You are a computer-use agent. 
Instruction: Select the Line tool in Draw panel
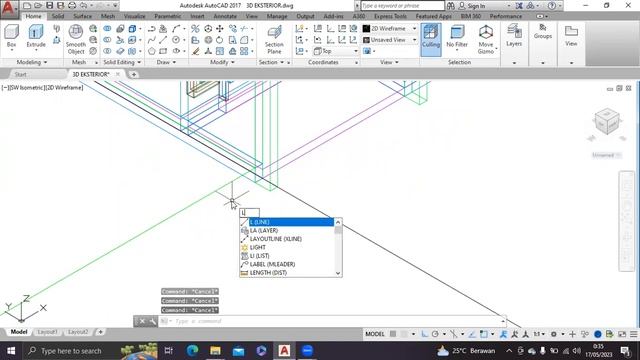(163, 40)
